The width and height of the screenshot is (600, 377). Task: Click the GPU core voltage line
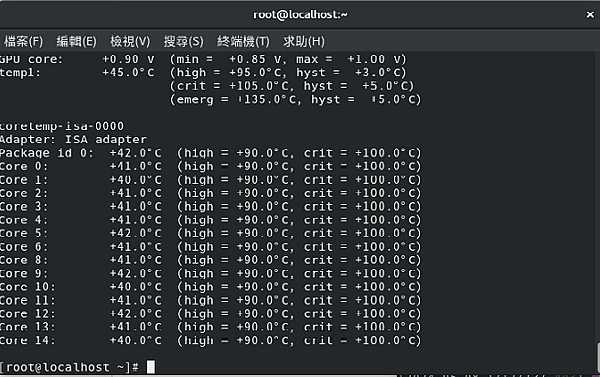point(203,59)
